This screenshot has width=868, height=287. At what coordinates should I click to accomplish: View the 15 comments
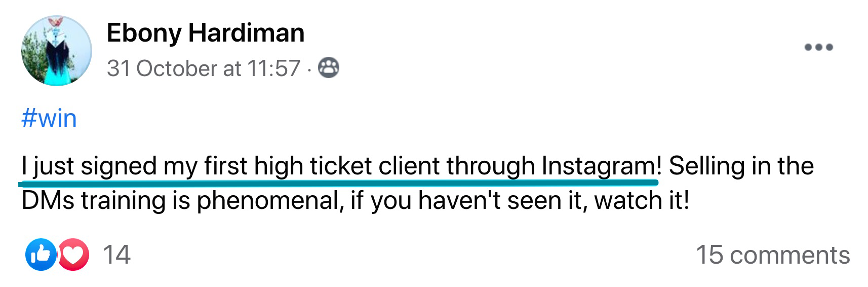[772, 255]
